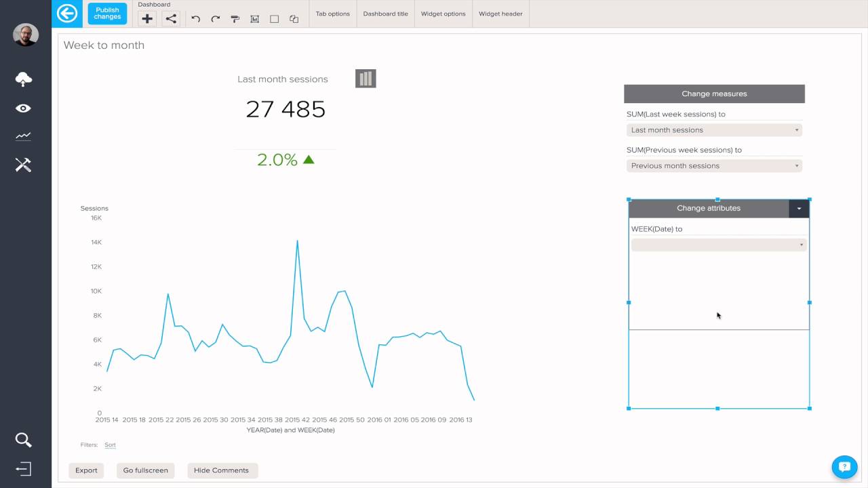This screenshot has height=488, width=868.
Task: Open Widget header menu
Action: (500, 14)
